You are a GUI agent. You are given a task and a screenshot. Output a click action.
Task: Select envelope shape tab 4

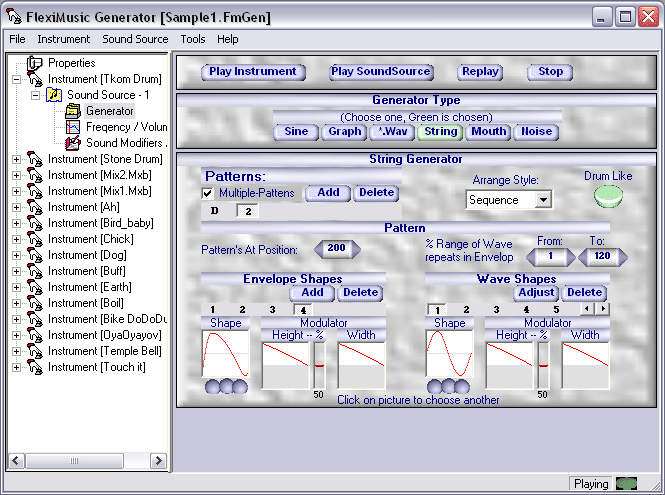(x=303, y=310)
